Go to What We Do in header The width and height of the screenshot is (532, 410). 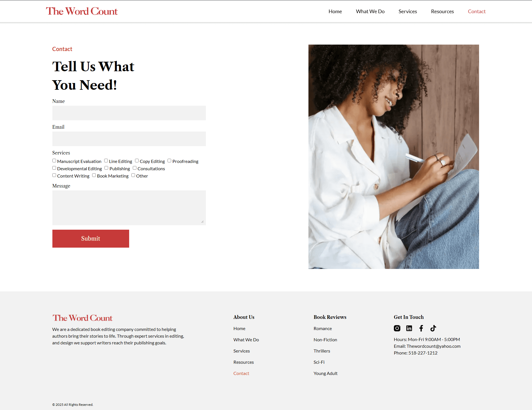(370, 11)
